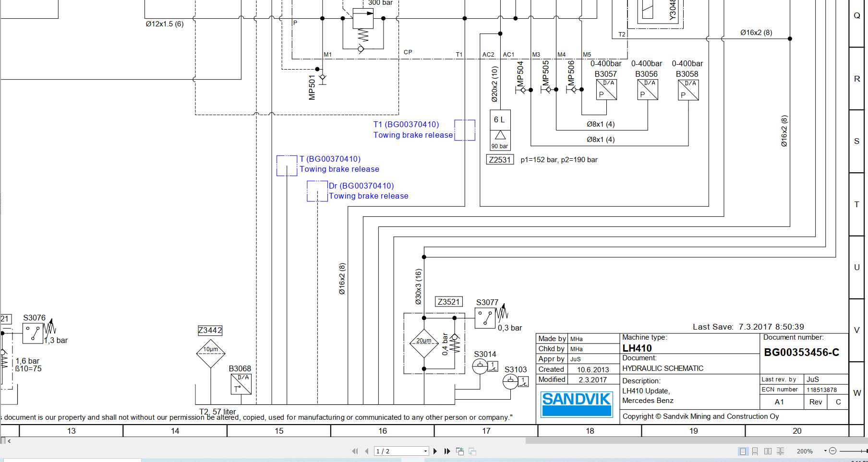The image size is (868, 462).
Task: Click the T (BG00370410) towing brake release link
Action: [330, 159]
